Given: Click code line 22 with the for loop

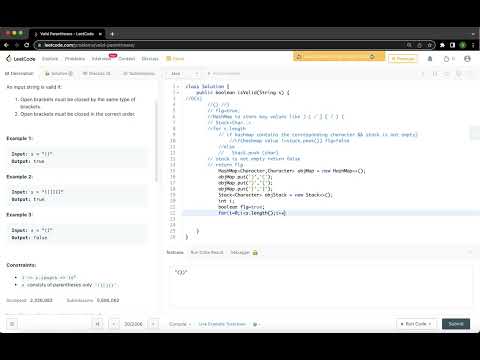Looking at the screenshot, I should click(252, 213).
